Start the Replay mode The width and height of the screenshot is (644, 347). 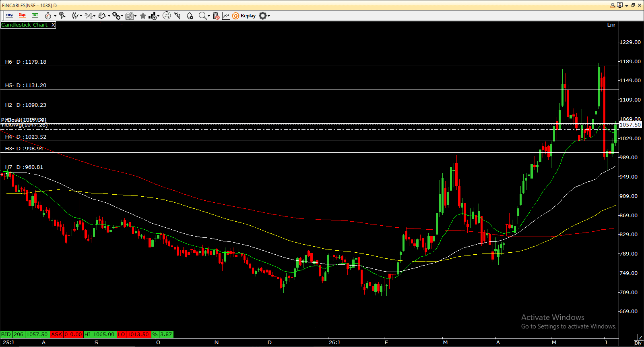coord(244,16)
